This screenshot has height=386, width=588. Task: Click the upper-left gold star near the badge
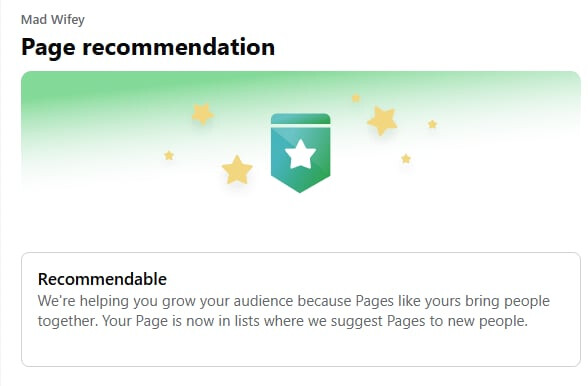tap(202, 114)
